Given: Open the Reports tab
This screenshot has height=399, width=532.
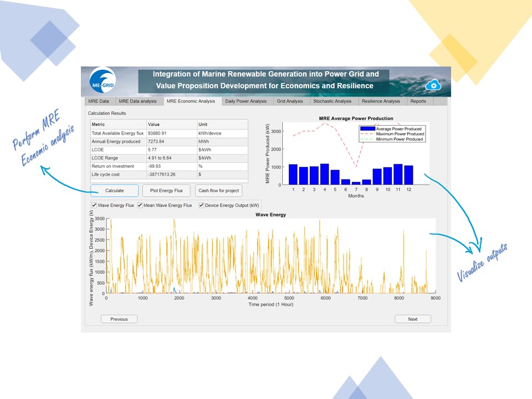Looking at the screenshot, I should click(x=418, y=101).
